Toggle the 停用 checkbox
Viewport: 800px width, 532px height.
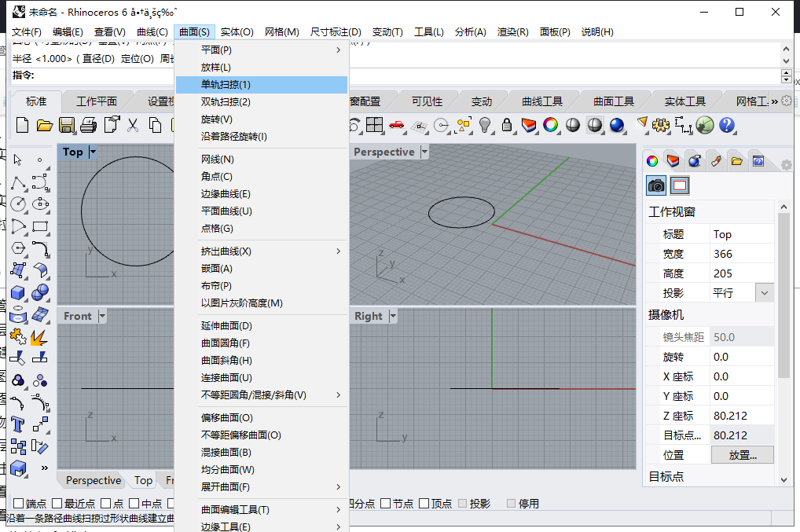pyautogui.click(x=512, y=504)
